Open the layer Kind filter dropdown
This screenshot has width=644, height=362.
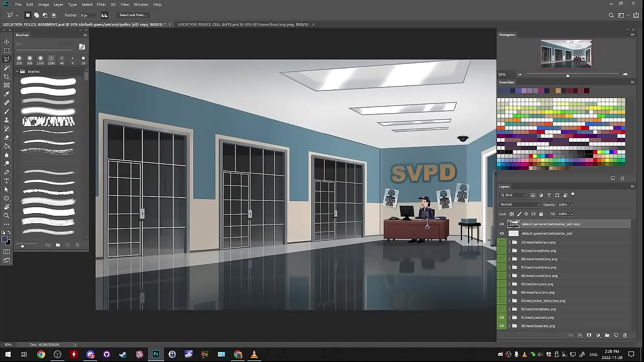tap(513, 195)
